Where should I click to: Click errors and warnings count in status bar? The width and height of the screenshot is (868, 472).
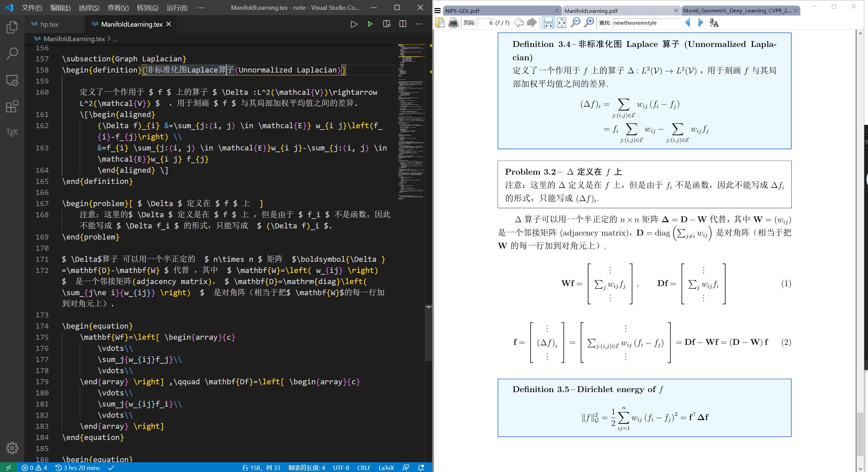(34, 468)
